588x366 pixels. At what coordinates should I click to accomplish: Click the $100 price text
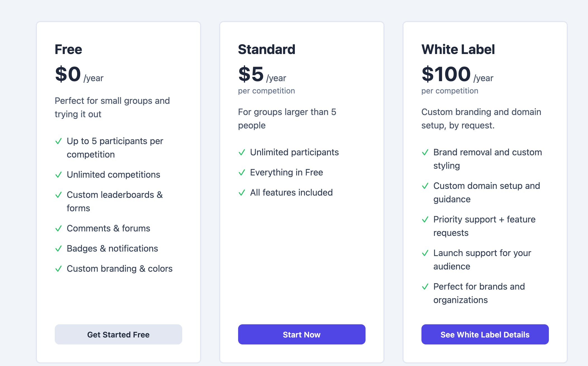446,74
